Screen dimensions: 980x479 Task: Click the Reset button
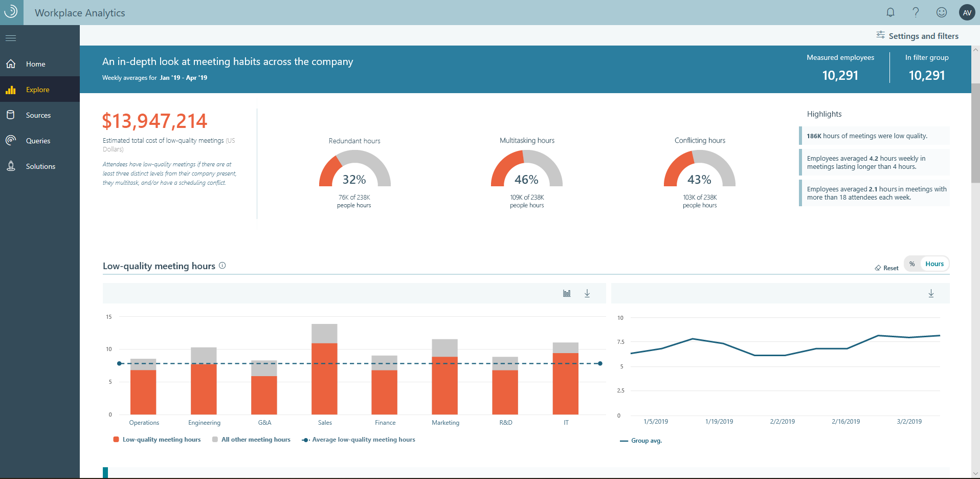[886, 268]
